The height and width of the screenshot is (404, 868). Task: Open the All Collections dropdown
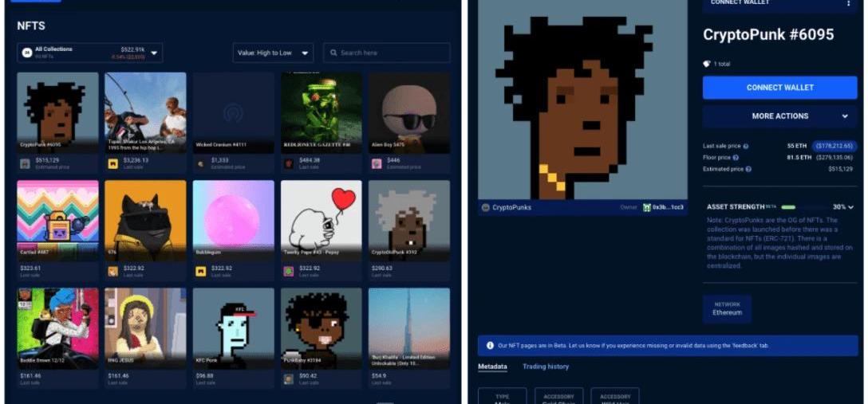point(89,53)
